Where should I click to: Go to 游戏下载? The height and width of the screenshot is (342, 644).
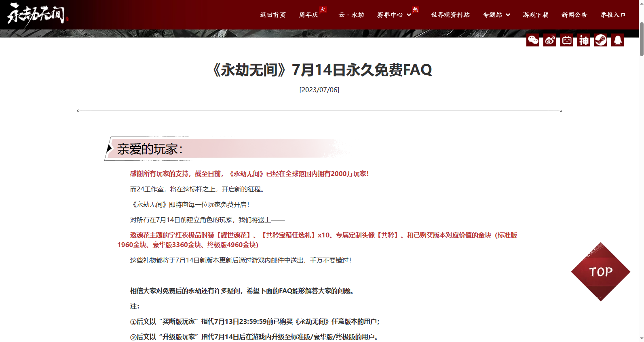coord(536,15)
